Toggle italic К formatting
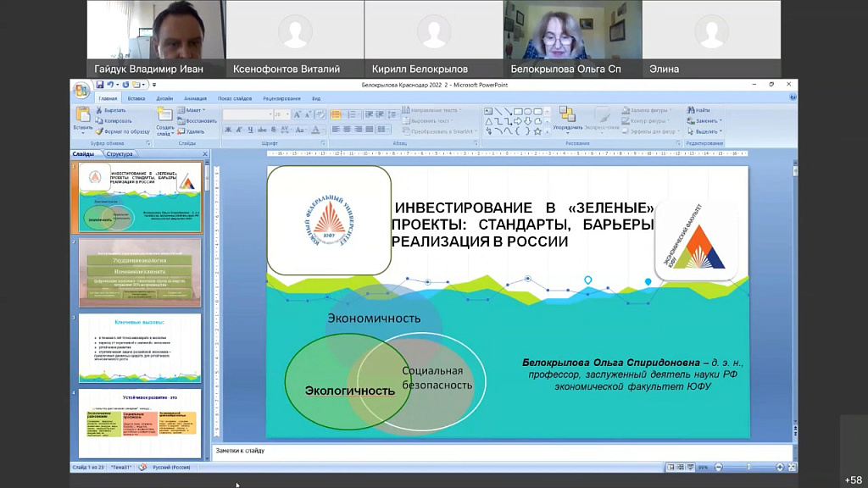 (x=238, y=130)
